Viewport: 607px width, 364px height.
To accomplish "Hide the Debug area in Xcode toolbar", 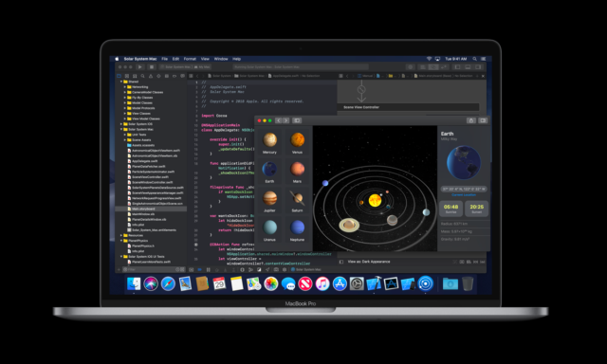I will point(468,67).
